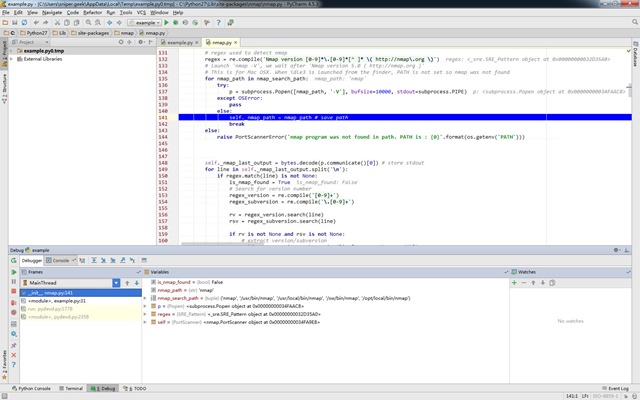Open Search Everywhere magnifier at top right
This screenshot has width=640, height=400.
[635, 22]
